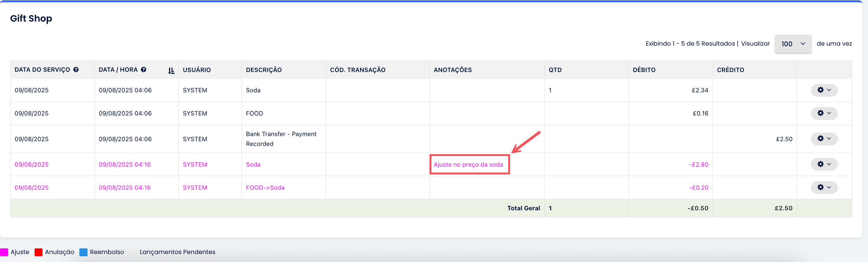The width and height of the screenshot is (868, 262).
Task: Click the help icon beside Data / Hora
Action: (x=143, y=70)
